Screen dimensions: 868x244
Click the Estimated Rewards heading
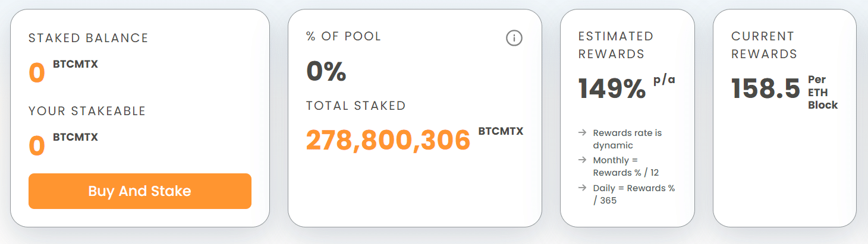pyautogui.click(x=615, y=45)
